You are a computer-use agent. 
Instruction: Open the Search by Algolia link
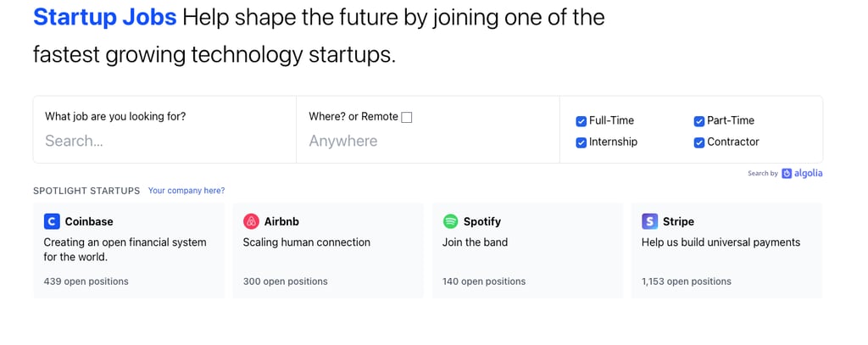785,173
